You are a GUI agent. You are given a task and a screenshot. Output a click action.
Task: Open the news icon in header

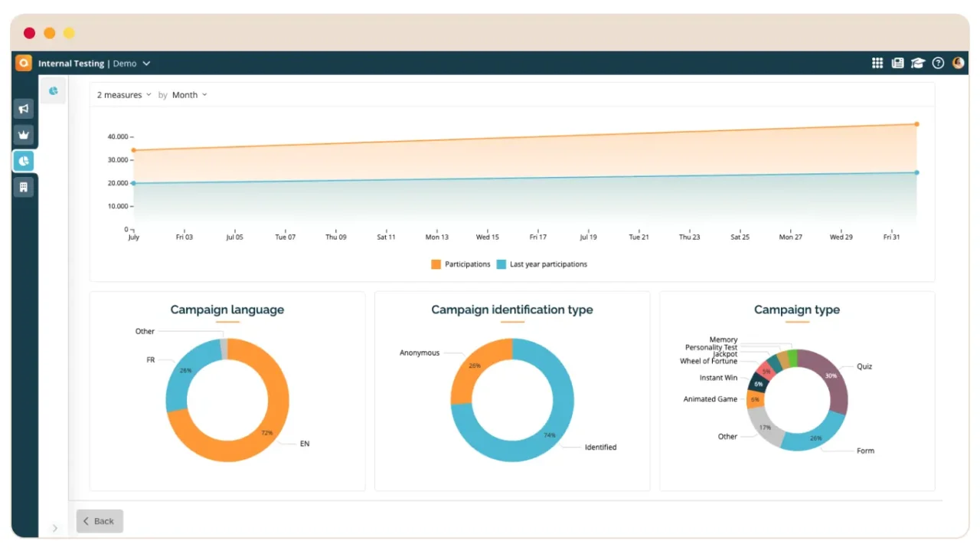point(898,64)
